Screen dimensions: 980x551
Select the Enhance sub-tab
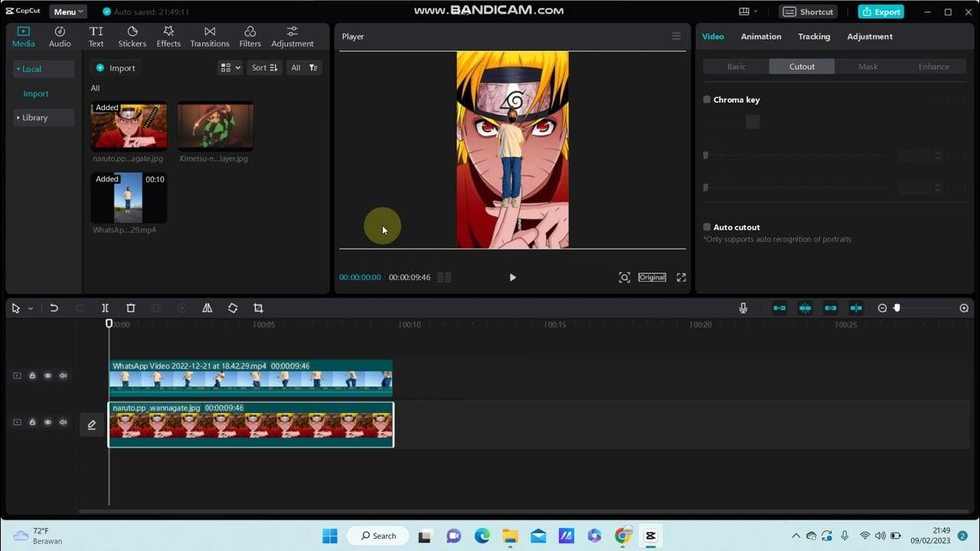[934, 67]
